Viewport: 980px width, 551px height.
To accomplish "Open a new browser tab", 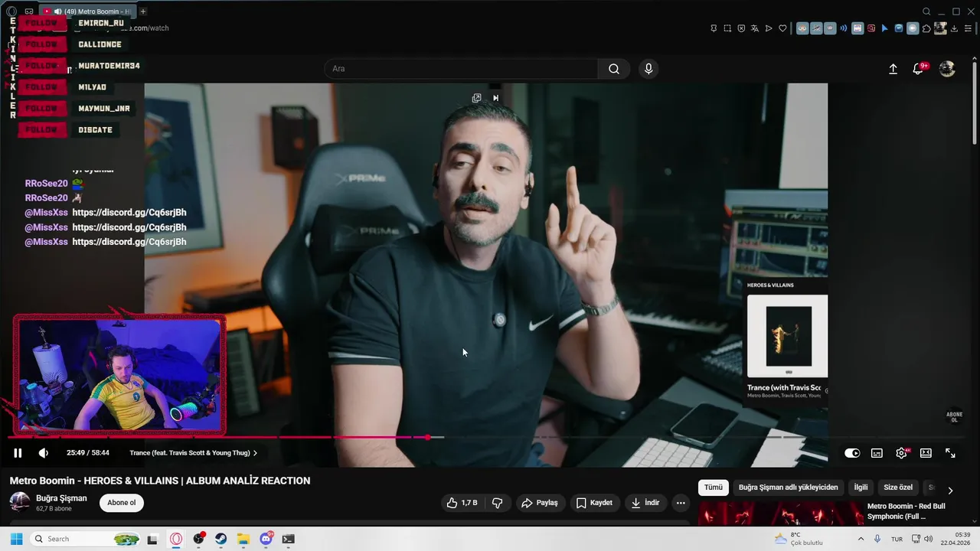I will click(143, 11).
